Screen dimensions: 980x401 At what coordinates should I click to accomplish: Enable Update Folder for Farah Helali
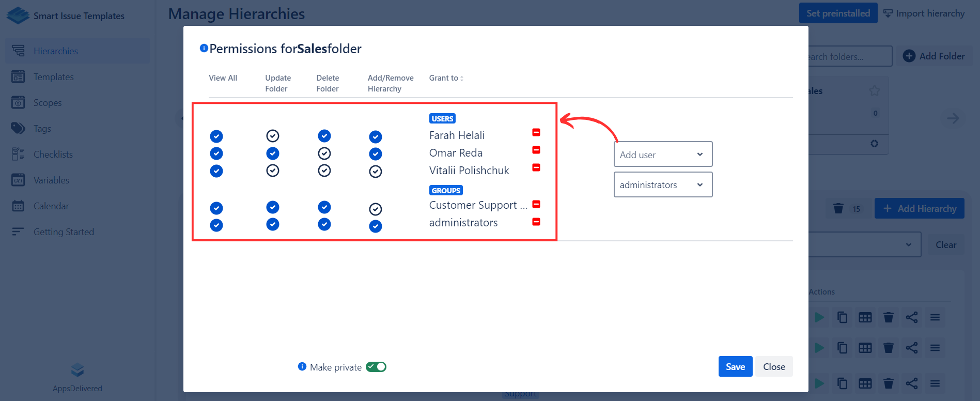pyautogui.click(x=273, y=136)
